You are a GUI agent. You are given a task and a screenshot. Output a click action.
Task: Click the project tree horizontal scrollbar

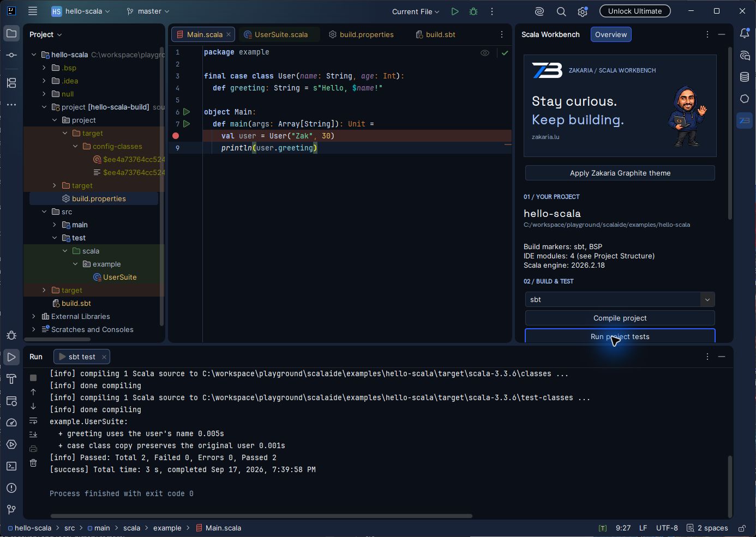point(57,339)
